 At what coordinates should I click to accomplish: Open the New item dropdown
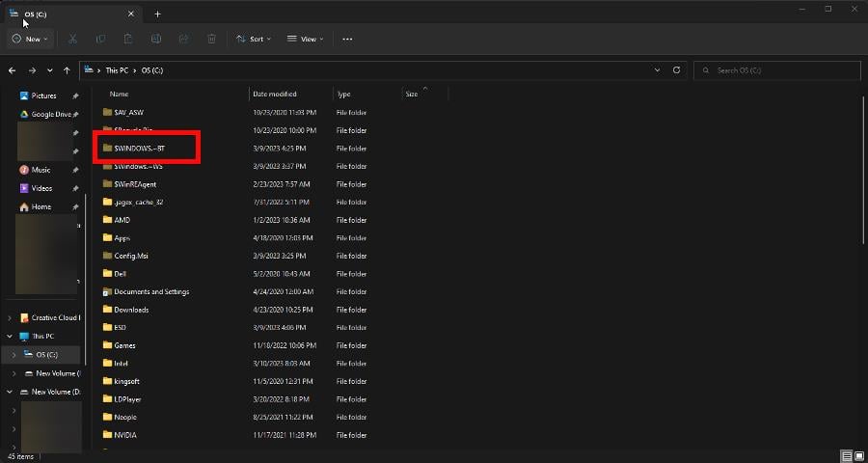coord(30,39)
